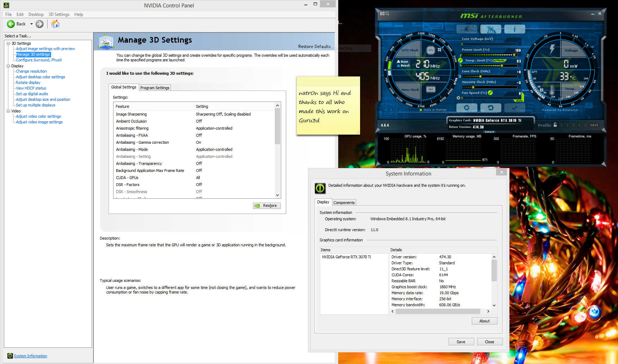Click the curve editor icon beside Core Clock
The width and height of the screenshot is (618, 364).
(x=459, y=76)
